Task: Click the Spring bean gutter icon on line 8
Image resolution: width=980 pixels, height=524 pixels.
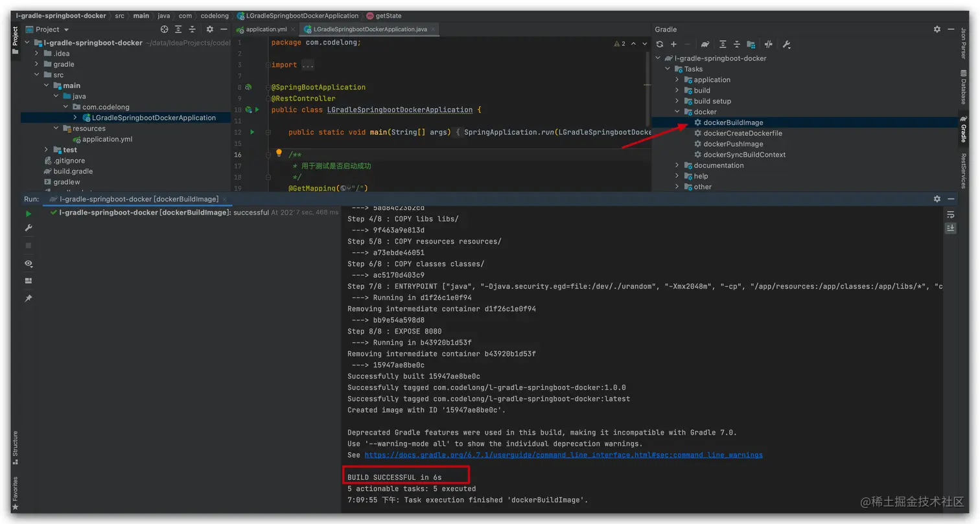Action: coord(248,87)
